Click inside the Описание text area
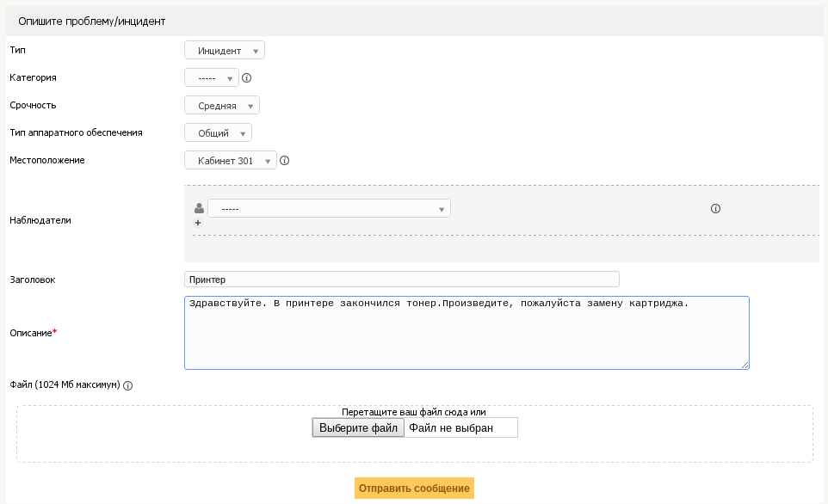This screenshot has height=504, width=828. (x=467, y=333)
